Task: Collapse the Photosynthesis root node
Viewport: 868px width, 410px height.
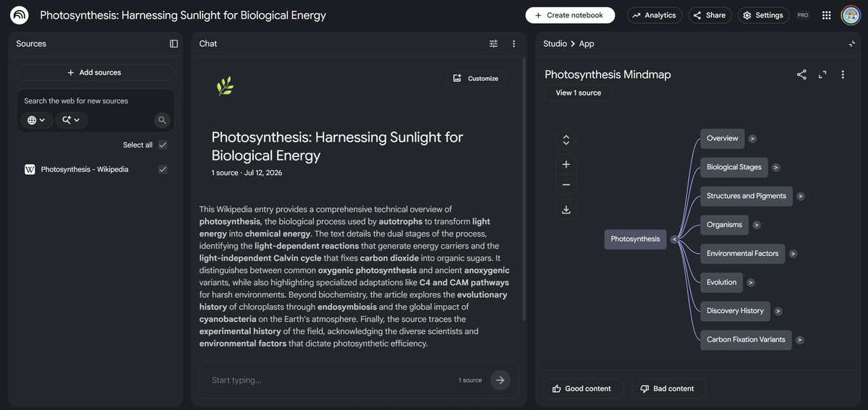Action: click(x=673, y=239)
